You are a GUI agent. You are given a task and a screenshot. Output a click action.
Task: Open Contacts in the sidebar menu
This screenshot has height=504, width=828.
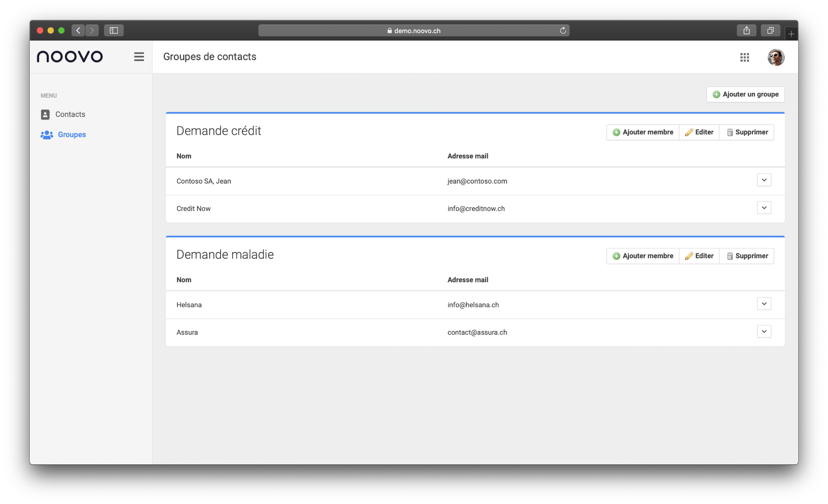[70, 114]
